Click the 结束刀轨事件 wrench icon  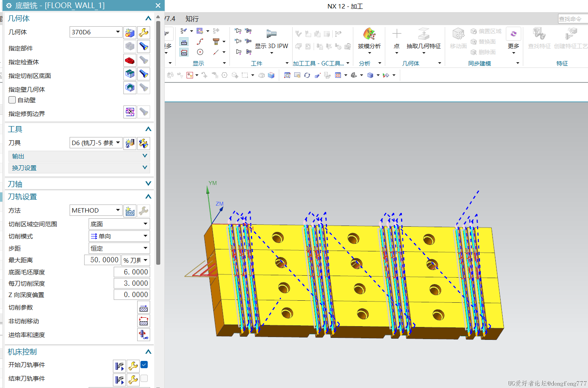tap(133, 380)
